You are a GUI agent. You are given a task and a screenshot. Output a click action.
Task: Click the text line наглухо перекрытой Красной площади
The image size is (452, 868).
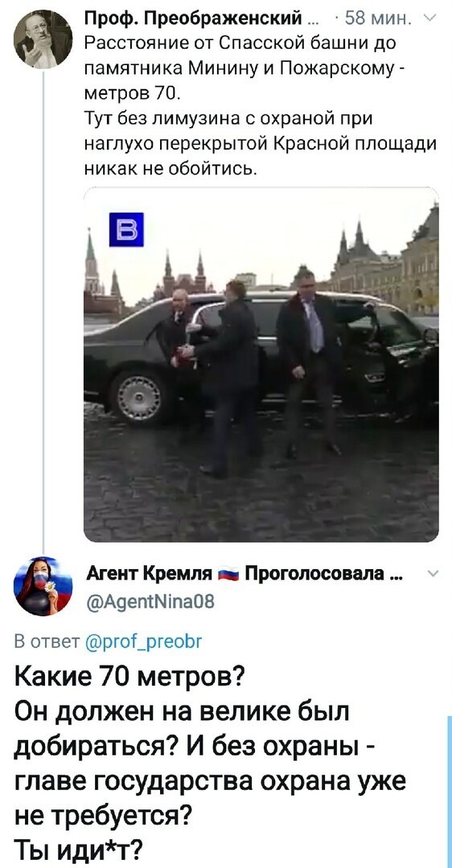coord(261,143)
